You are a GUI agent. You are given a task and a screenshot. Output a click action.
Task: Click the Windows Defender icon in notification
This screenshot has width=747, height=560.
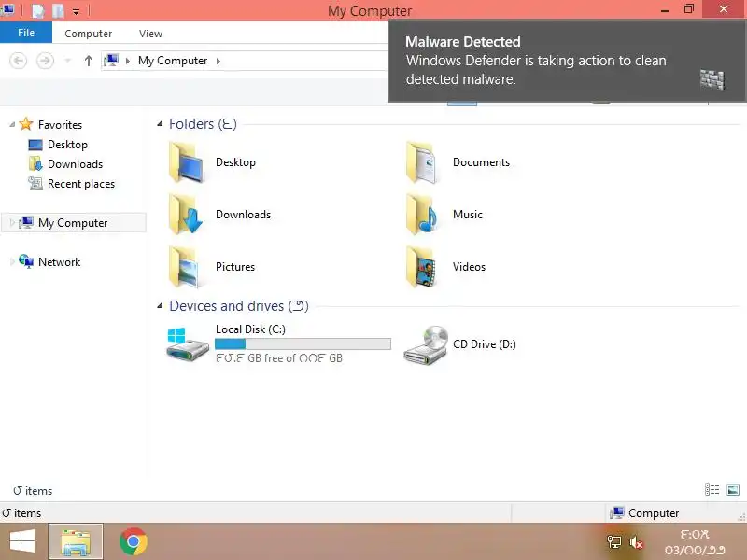pos(712,79)
